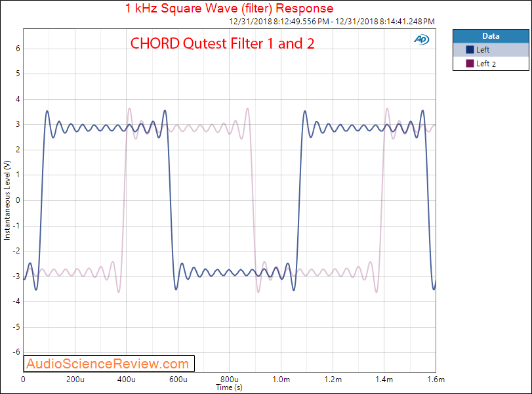Click the -6 volt tick label
The image size is (532, 394).
tap(16, 352)
